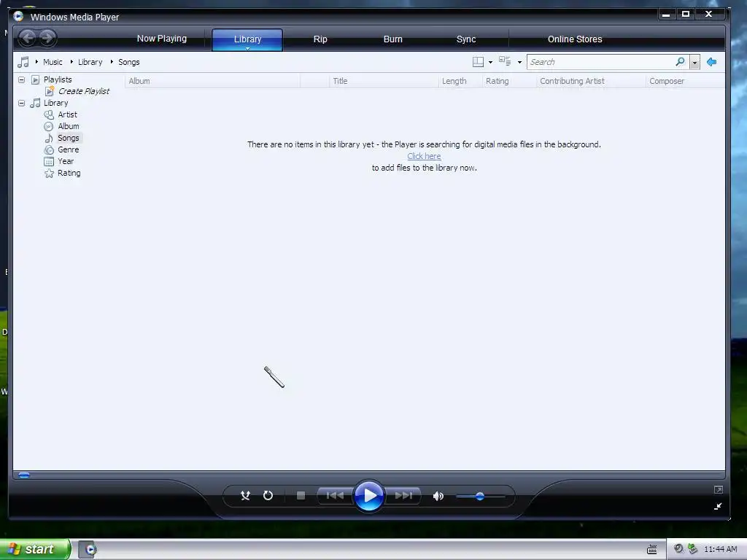Image resolution: width=747 pixels, height=560 pixels.
Task: Adjust the volume slider
Action: 480,497
